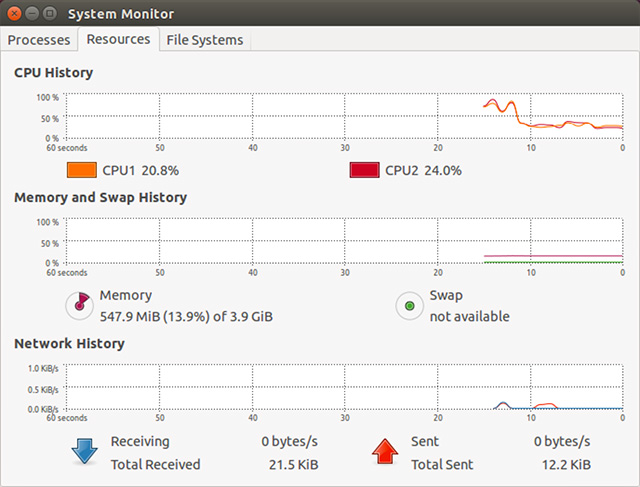
Task: Click the Memory pie chart icon
Action: pos(80,306)
